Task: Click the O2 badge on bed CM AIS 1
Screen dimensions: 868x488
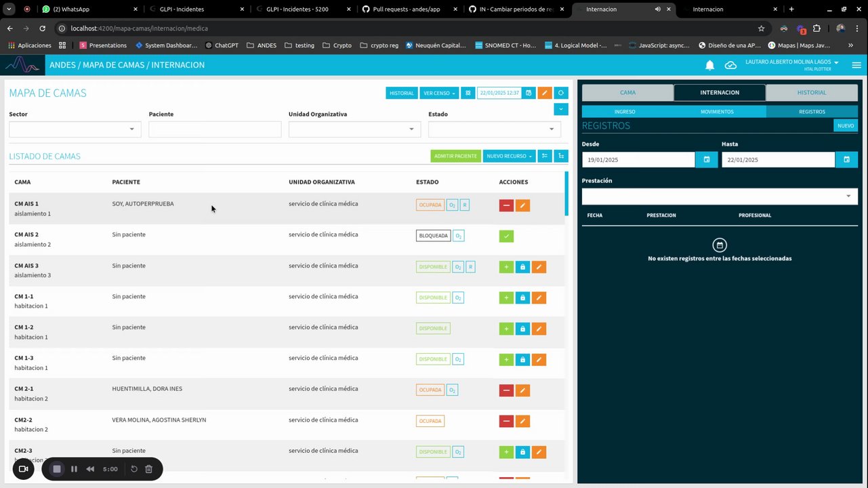Action: pos(452,205)
